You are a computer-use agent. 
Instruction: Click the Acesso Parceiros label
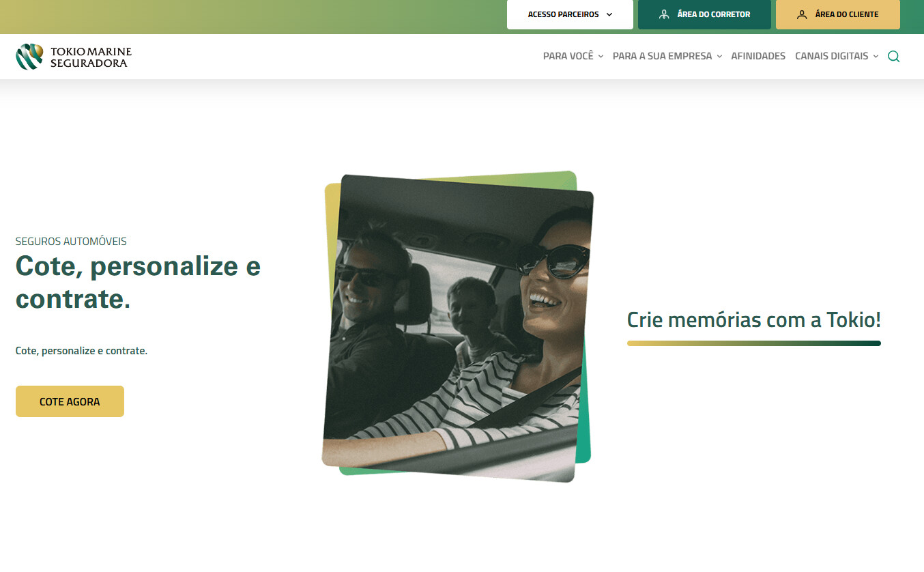[563, 14]
